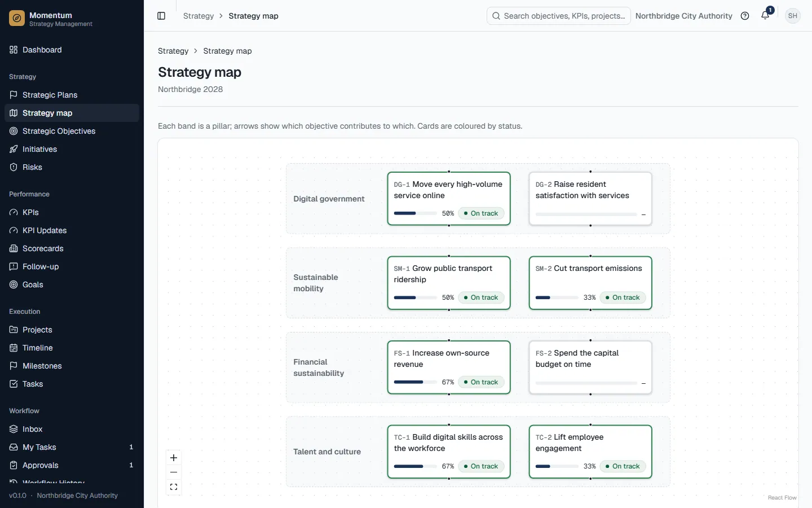Go to Strategic Plans
This screenshot has width=812, height=508.
(x=72, y=95)
